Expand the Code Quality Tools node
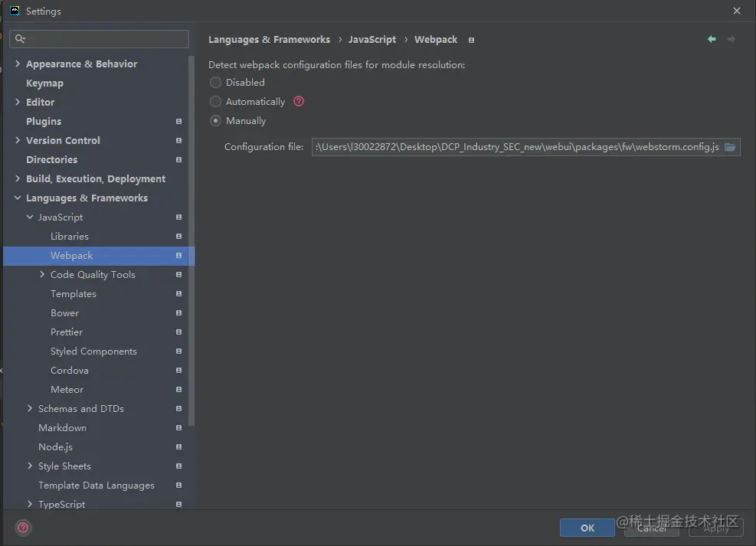This screenshot has height=546, width=756. tap(42, 274)
